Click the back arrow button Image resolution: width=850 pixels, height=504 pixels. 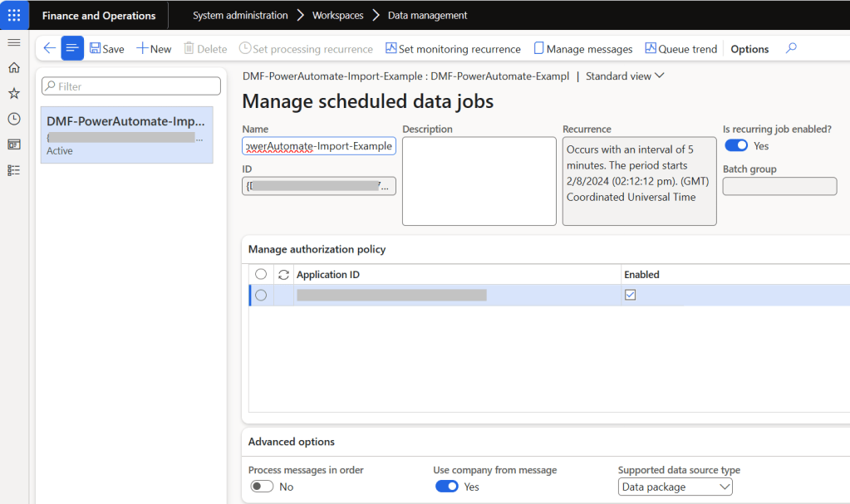pyautogui.click(x=49, y=48)
